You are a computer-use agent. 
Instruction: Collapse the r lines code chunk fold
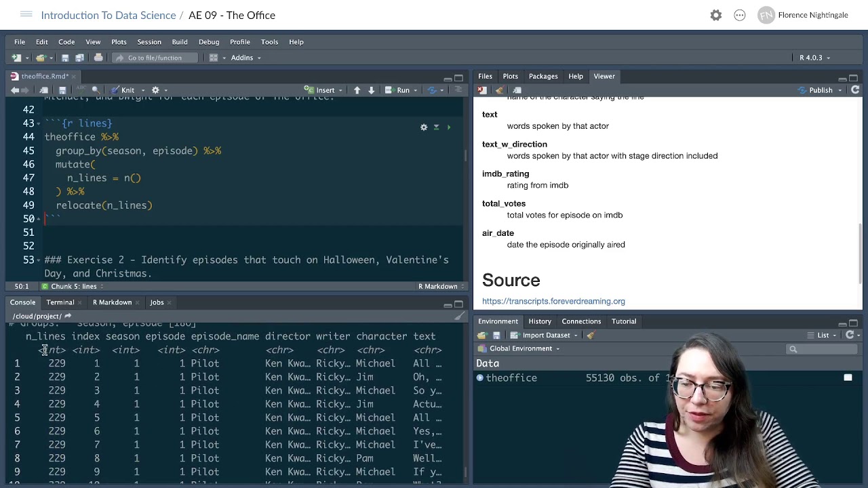pyautogui.click(x=38, y=123)
